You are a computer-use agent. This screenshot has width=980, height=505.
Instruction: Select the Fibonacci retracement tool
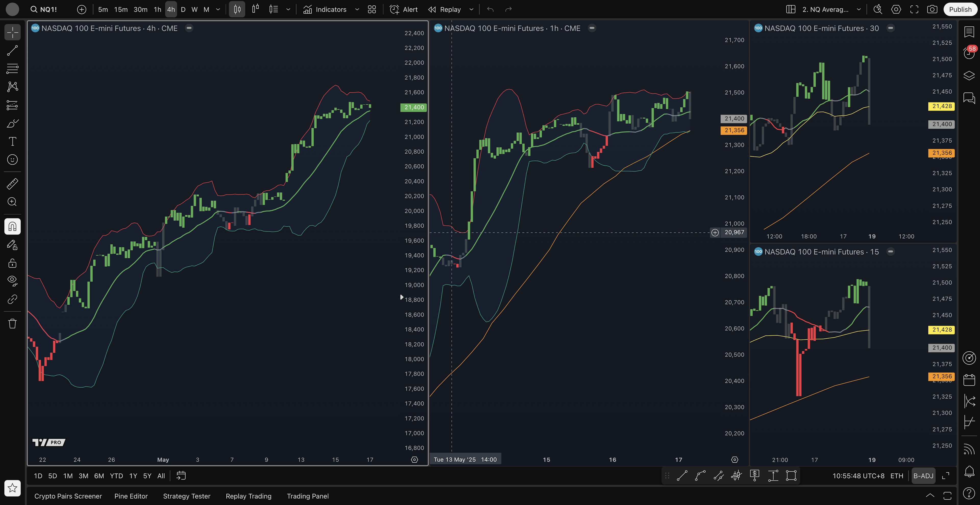pos(12,69)
